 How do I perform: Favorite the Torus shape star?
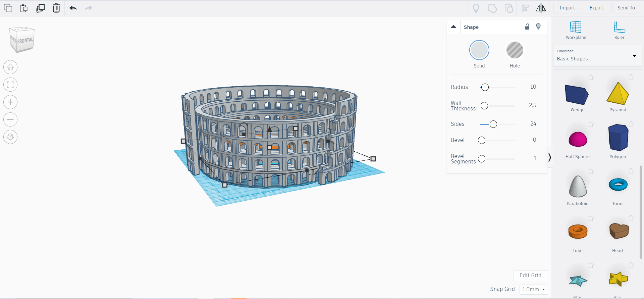tap(631, 171)
